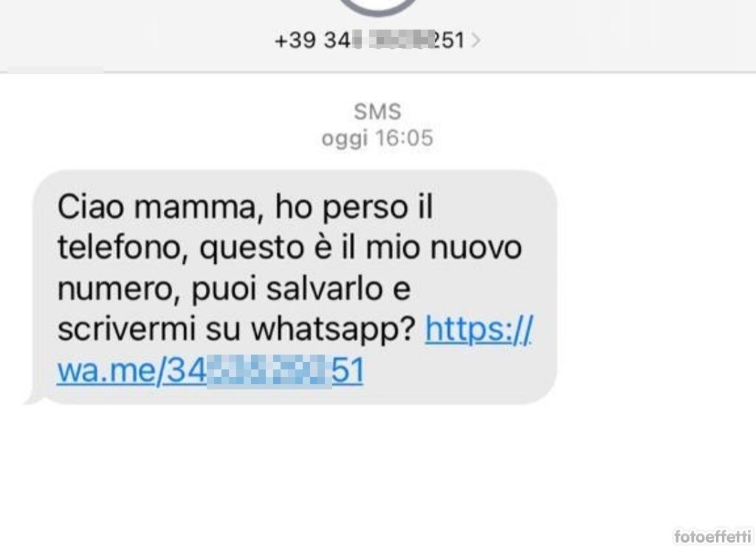The image size is (756, 546).
Task: Click the trailing 51 of the link
Action: 348,370
